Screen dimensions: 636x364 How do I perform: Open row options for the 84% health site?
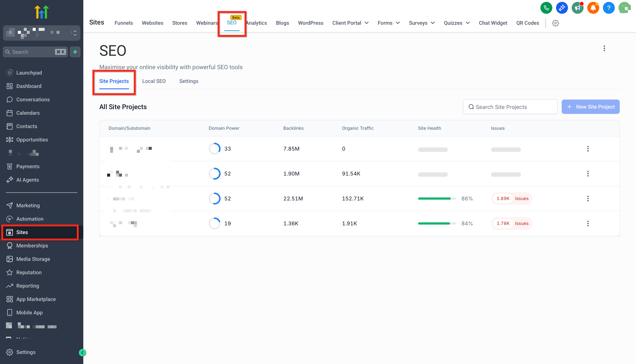click(588, 223)
